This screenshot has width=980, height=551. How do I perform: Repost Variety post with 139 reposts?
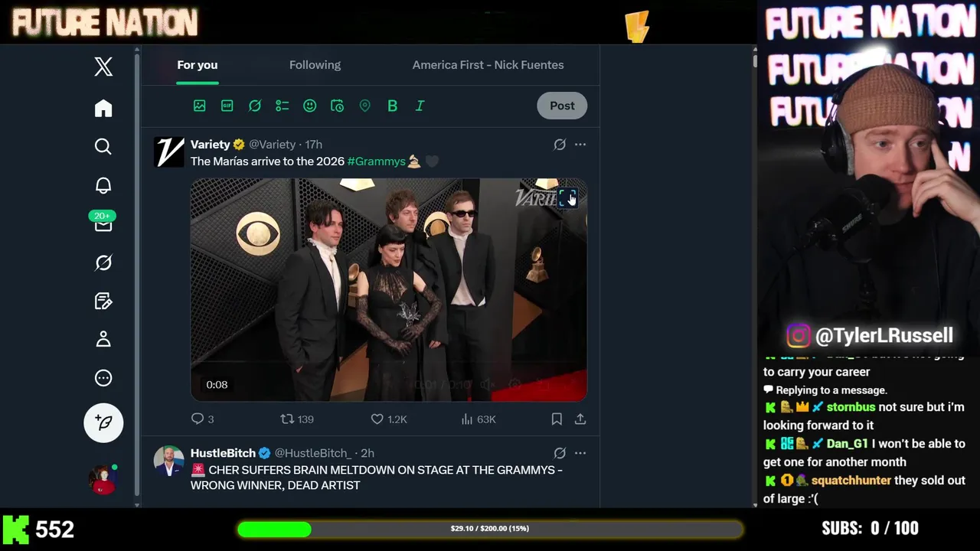coord(297,419)
